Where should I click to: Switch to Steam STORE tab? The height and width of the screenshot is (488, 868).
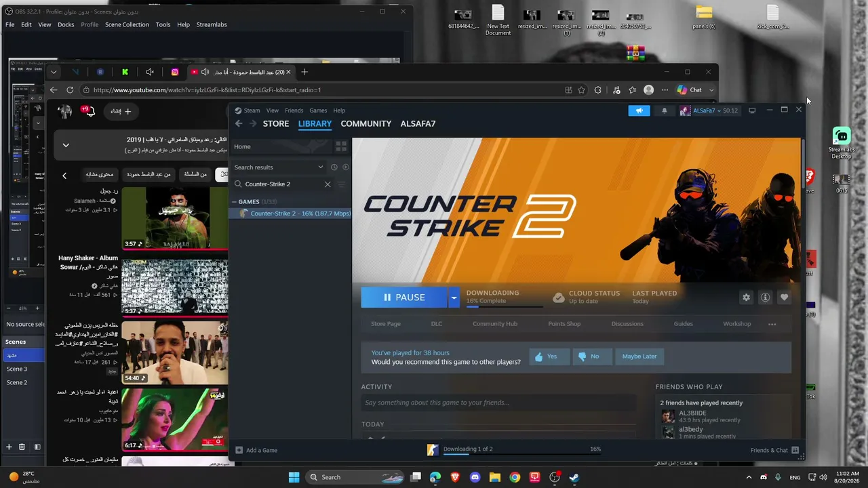pos(276,123)
